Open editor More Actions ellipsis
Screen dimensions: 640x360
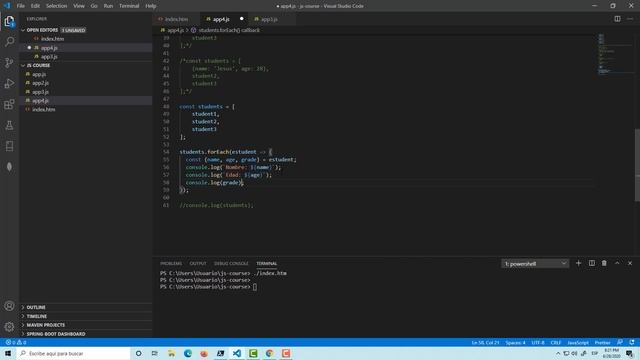coord(630,19)
